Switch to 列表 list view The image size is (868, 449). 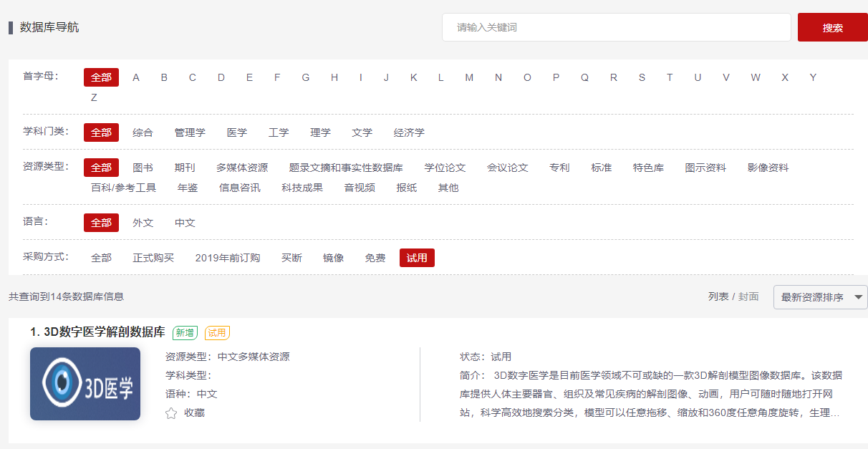(718, 296)
